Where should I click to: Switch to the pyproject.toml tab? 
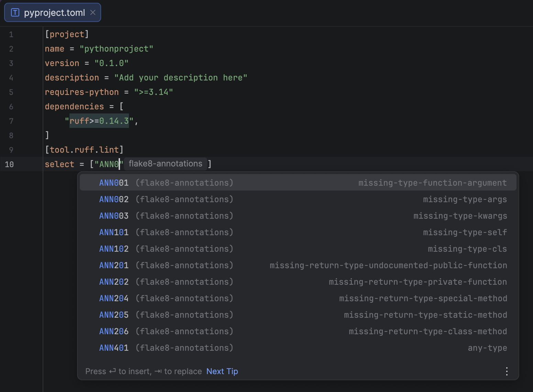pos(53,12)
